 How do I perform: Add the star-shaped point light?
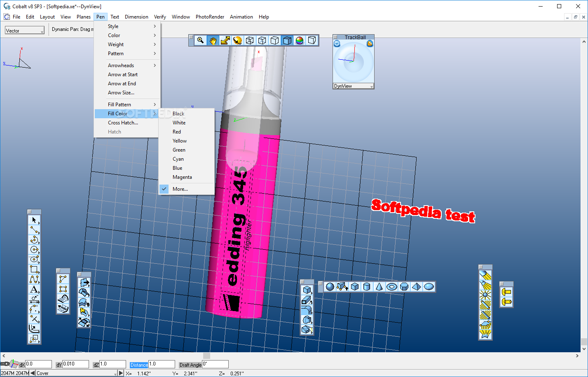click(485, 295)
